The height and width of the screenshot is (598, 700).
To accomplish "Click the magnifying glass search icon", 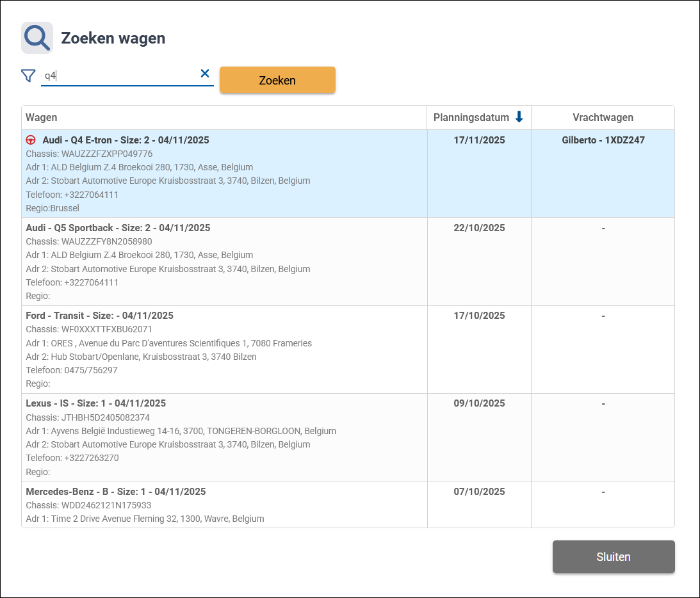I will [37, 38].
